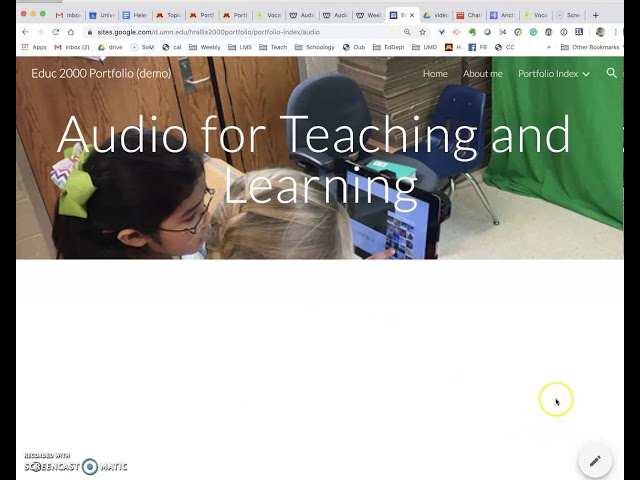Image resolution: width=640 pixels, height=480 pixels.
Task: Click the zoom magnifier in the address bar
Action: (407, 32)
